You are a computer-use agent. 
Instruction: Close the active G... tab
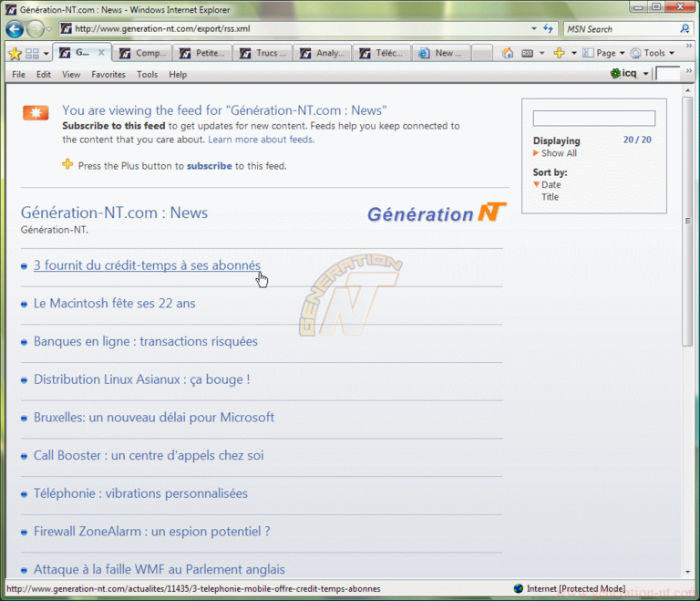[x=101, y=53]
